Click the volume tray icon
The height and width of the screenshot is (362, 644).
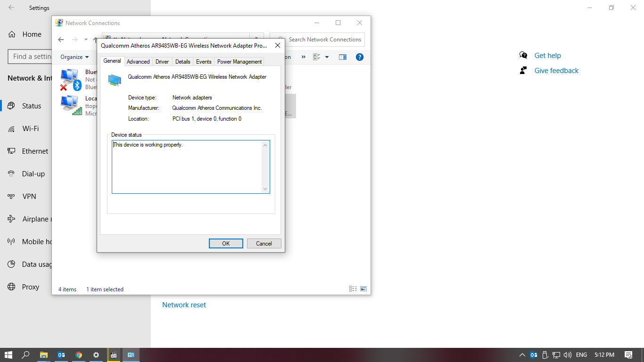point(568,355)
